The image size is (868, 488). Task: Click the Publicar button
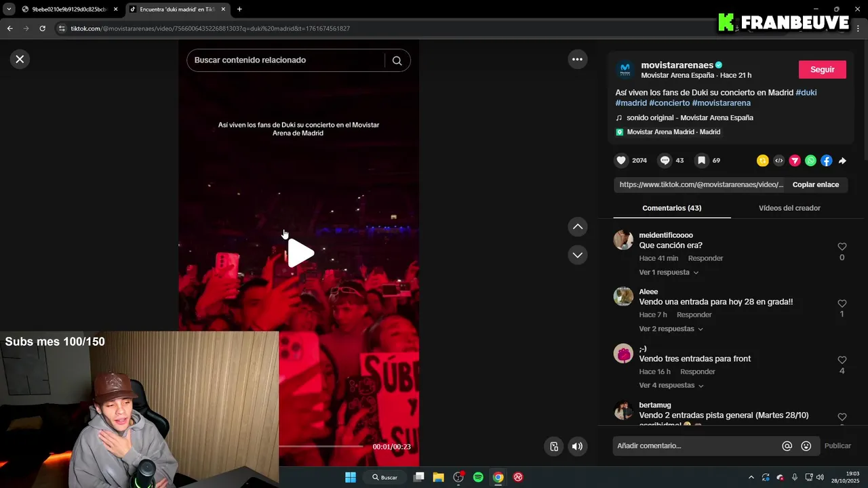[x=837, y=446]
